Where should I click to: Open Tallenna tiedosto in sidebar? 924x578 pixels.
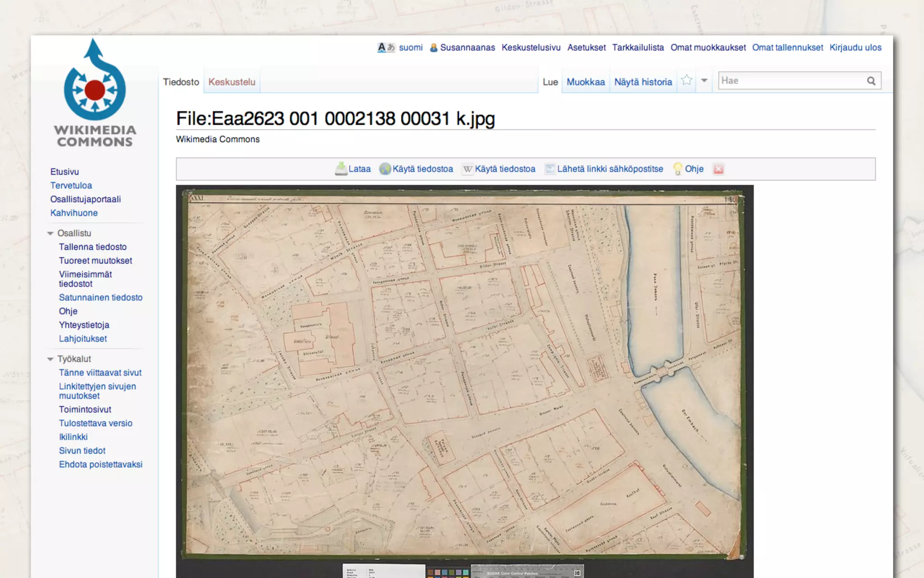(92, 247)
